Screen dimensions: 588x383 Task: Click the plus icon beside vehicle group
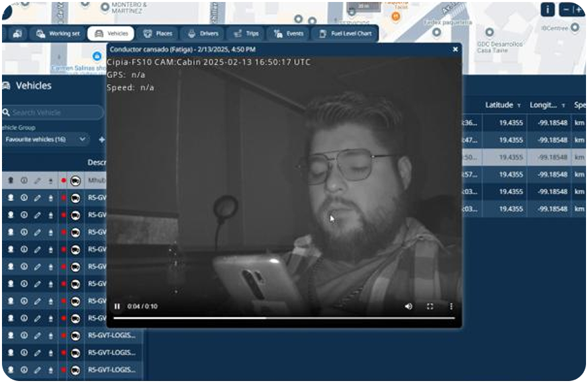tap(101, 140)
